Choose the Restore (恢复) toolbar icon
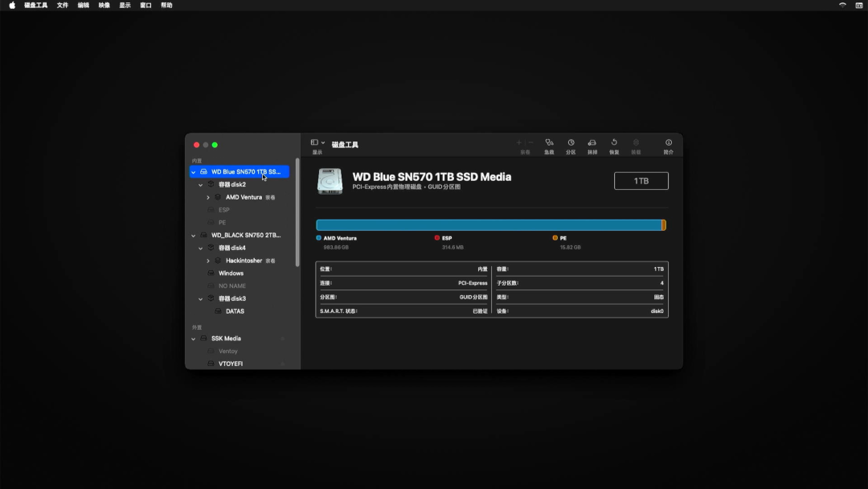This screenshot has height=489, width=868. [x=614, y=143]
